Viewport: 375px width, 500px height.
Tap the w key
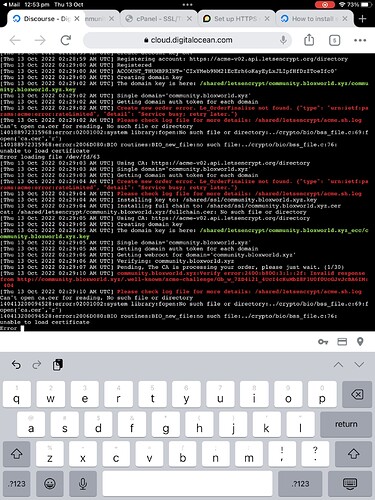51,395
